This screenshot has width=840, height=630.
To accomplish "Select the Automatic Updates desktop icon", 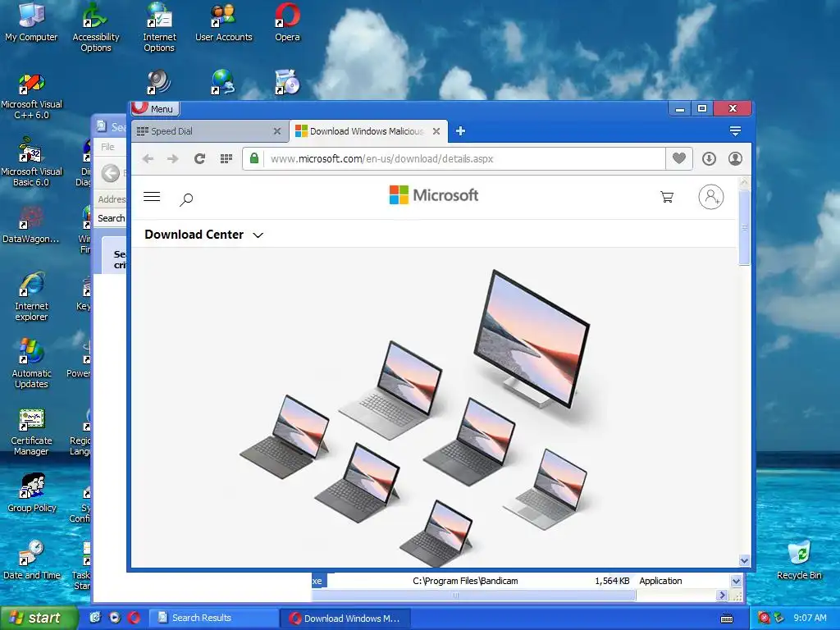I will pyautogui.click(x=31, y=364).
